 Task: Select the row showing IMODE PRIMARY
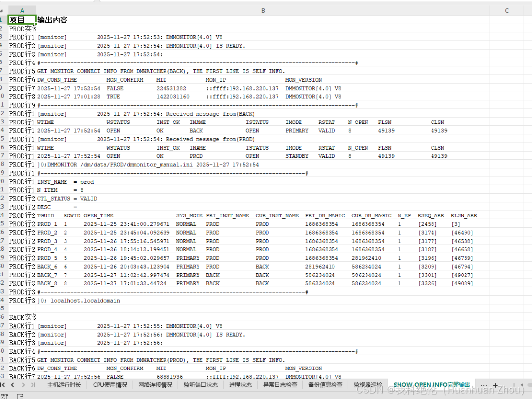coord(263,131)
